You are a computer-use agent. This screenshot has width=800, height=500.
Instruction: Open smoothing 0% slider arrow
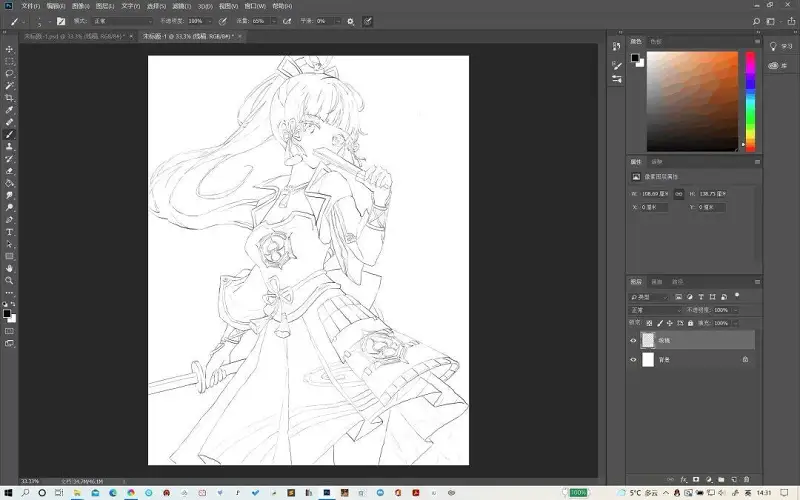337,21
